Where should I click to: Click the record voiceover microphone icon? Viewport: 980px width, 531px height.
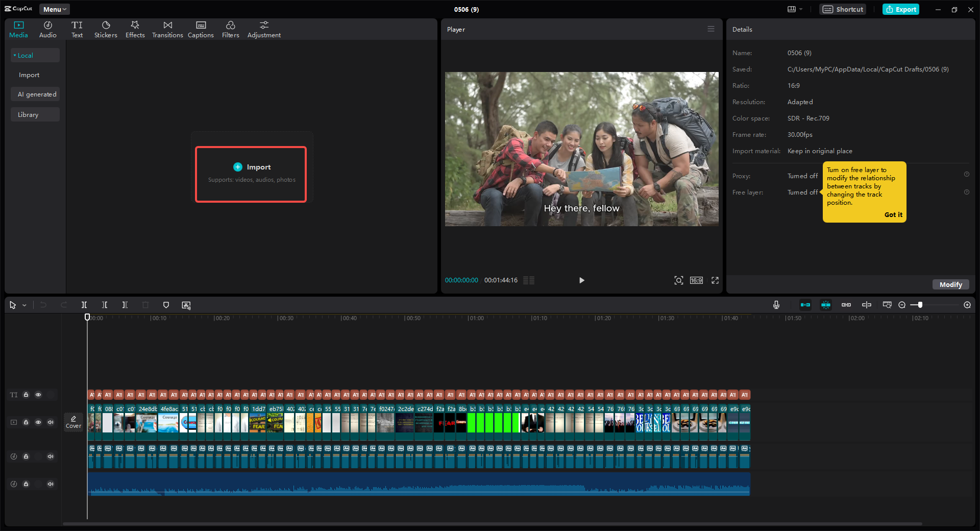click(776, 305)
